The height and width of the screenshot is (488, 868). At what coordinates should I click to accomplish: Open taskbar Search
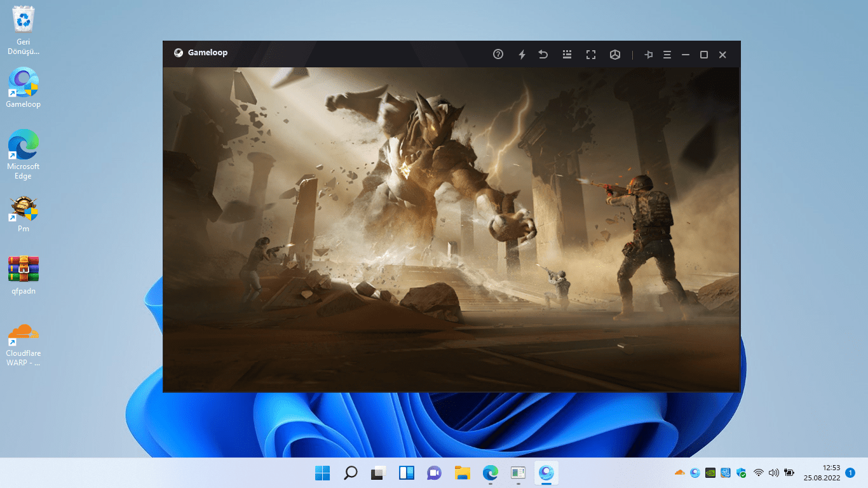(x=351, y=473)
